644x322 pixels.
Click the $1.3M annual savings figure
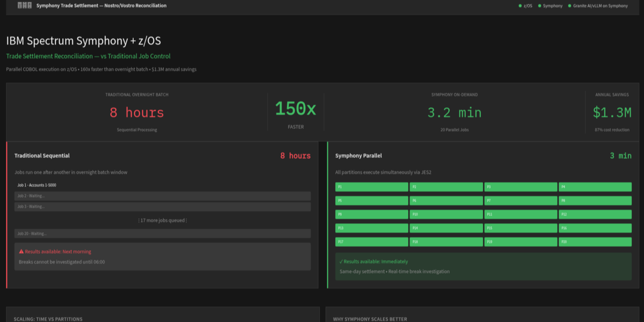pos(612,113)
